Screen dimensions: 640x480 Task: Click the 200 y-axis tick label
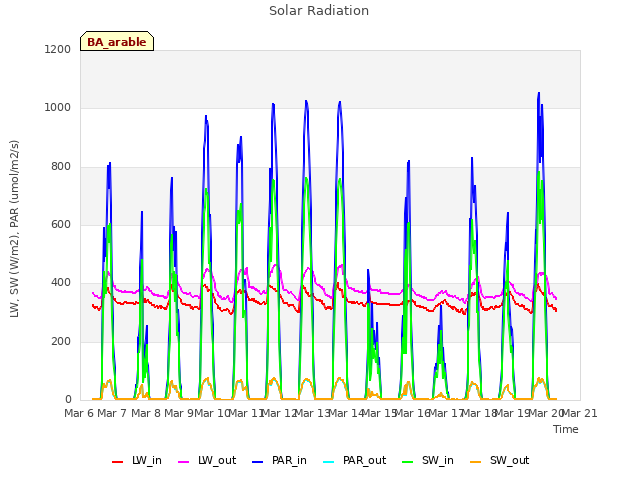61,341
